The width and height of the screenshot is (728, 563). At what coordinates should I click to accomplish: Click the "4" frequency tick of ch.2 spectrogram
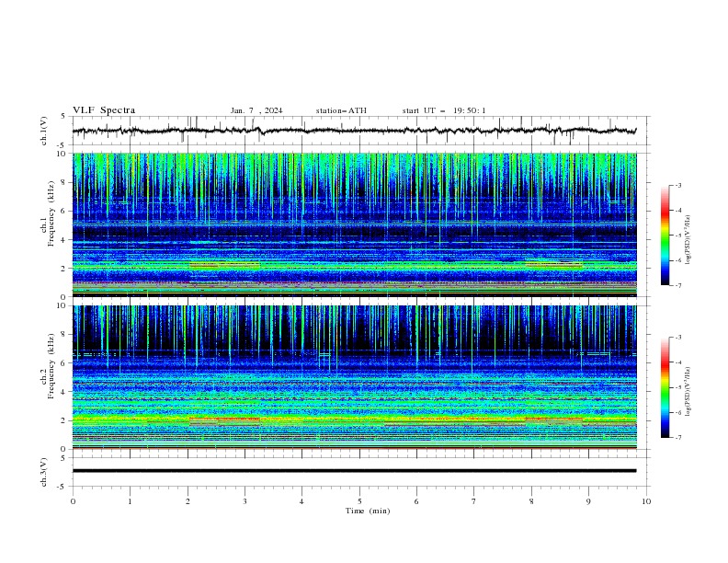pyautogui.click(x=64, y=392)
